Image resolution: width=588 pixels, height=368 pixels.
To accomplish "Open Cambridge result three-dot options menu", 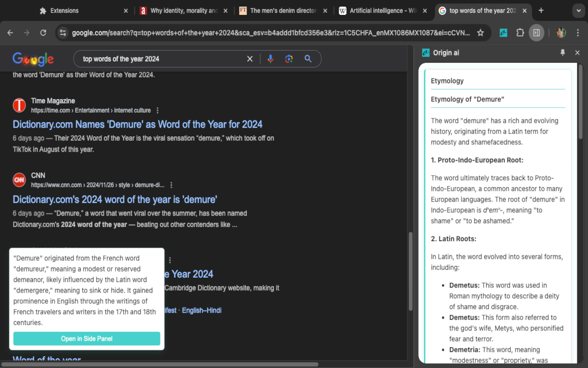I will tap(170, 260).
